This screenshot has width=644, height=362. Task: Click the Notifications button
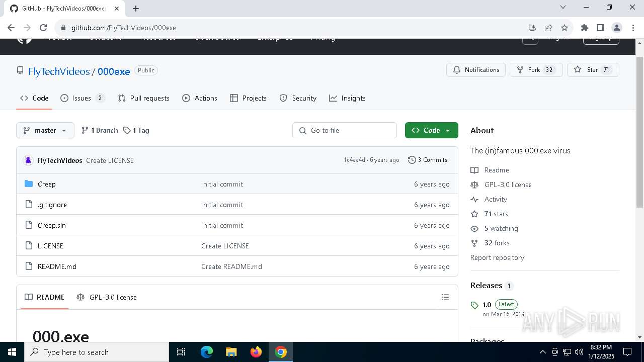coord(476,70)
